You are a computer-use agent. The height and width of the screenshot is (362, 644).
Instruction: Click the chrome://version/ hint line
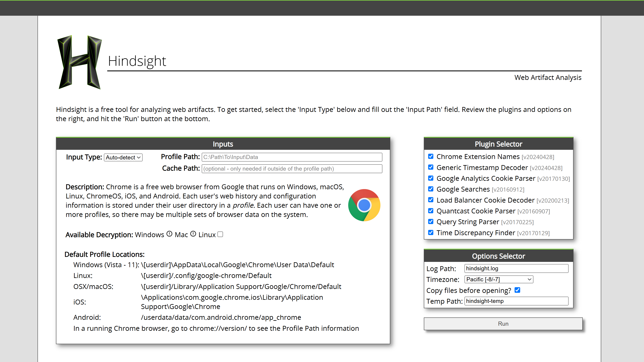click(x=216, y=328)
